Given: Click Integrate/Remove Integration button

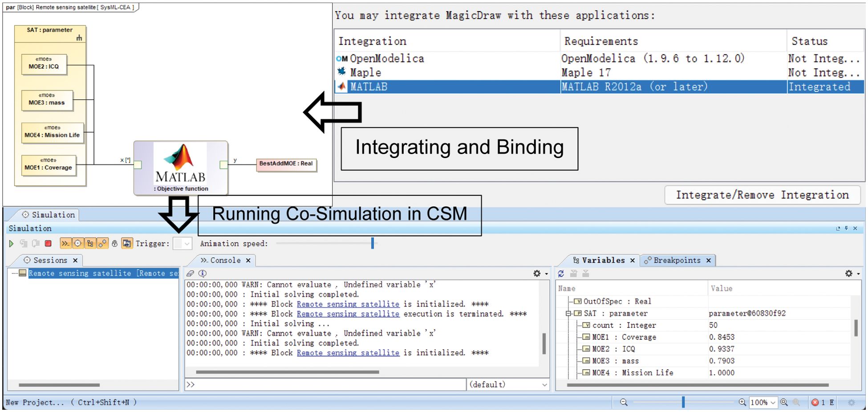Looking at the screenshot, I should [762, 195].
